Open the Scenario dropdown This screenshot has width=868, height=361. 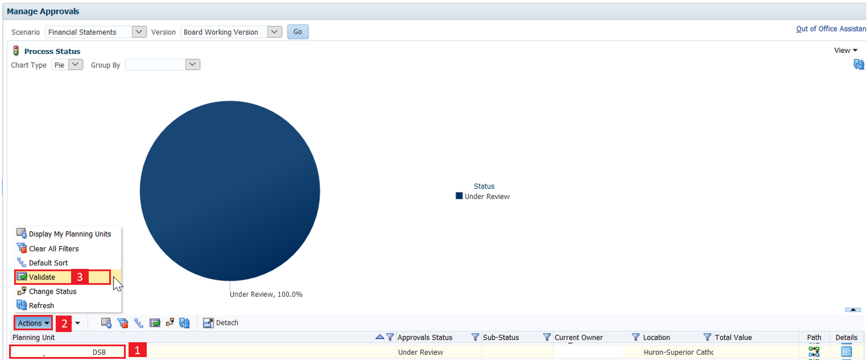click(x=139, y=32)
